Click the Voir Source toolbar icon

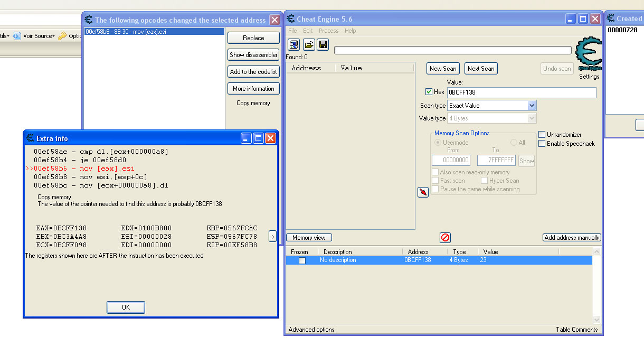[17, 36]
